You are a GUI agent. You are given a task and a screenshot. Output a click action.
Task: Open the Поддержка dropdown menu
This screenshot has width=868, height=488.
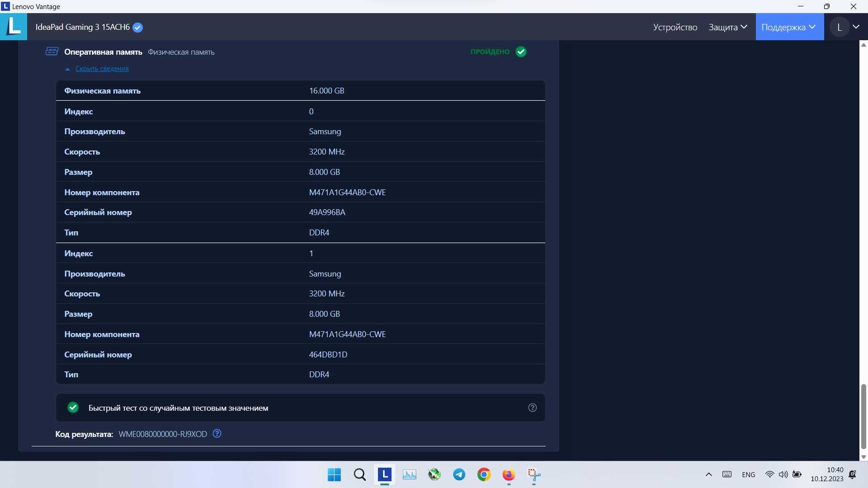tap(789, 27)
